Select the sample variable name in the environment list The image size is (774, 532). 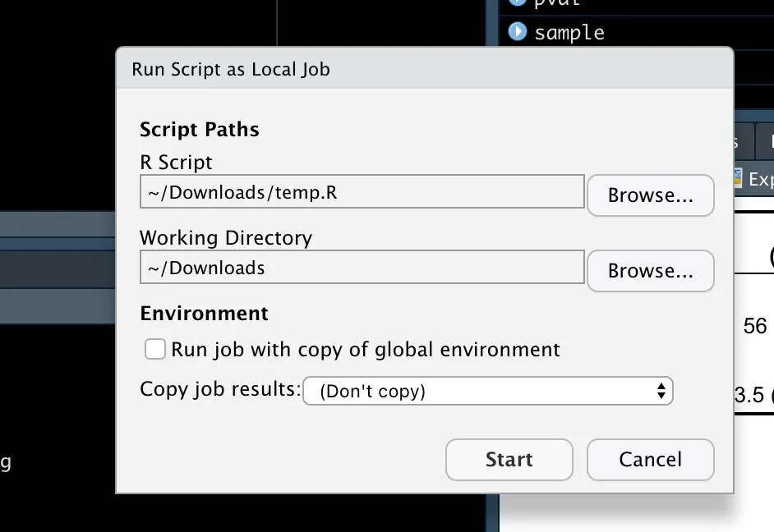click(569, 33)
